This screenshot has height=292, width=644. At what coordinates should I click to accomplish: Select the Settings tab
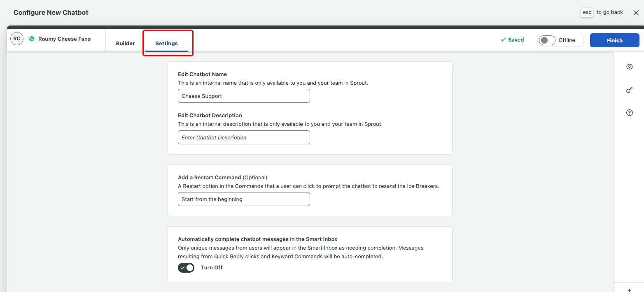pyautogui.click(x=167, y=43)
